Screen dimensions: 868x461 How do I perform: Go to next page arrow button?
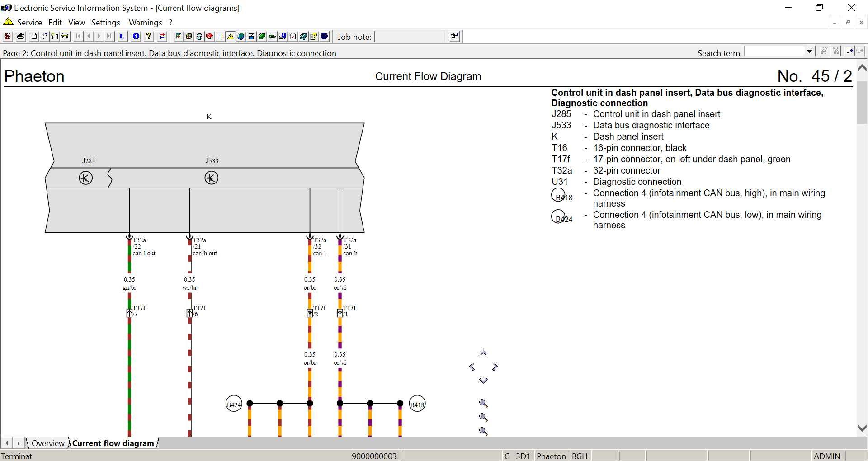[x=99, y=36]
